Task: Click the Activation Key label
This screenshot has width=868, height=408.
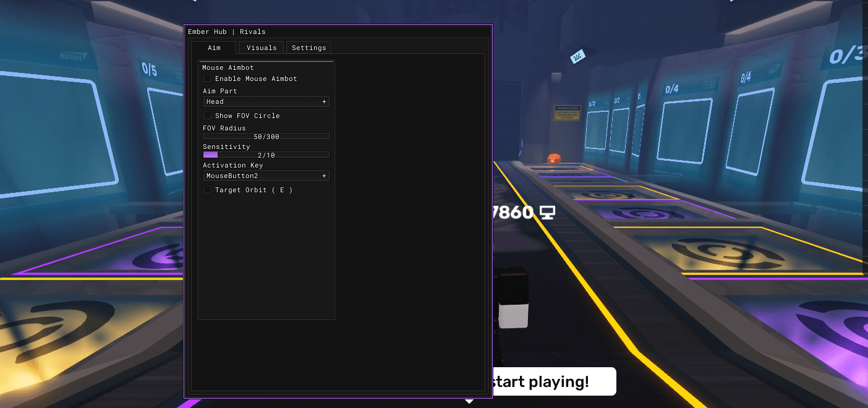Action: click(x=233, y=165)
